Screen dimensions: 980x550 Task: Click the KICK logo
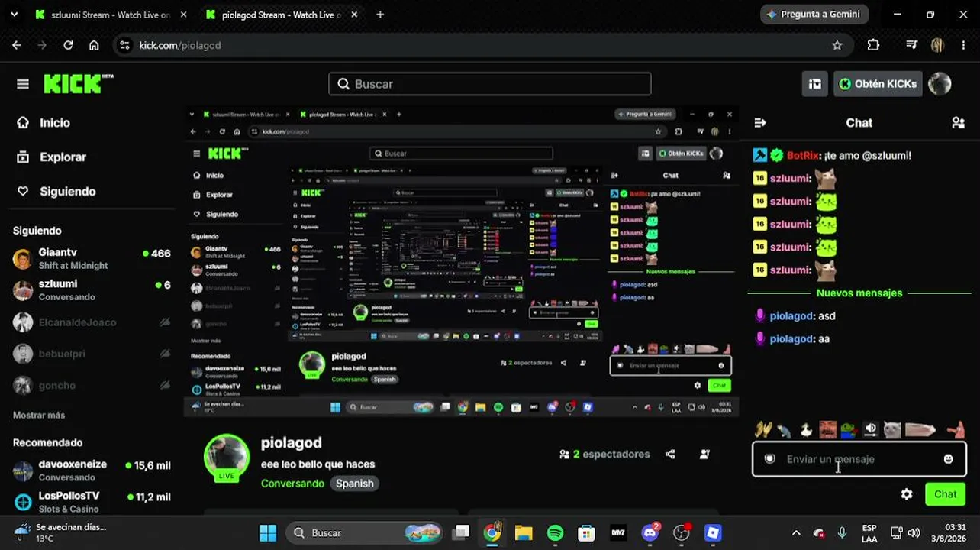[78, 83]
